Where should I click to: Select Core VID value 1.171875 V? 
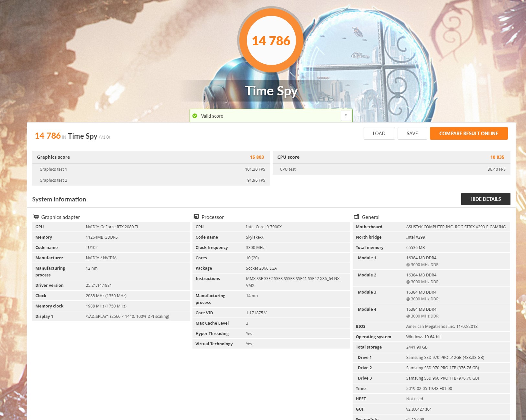[x=256, y=313]
